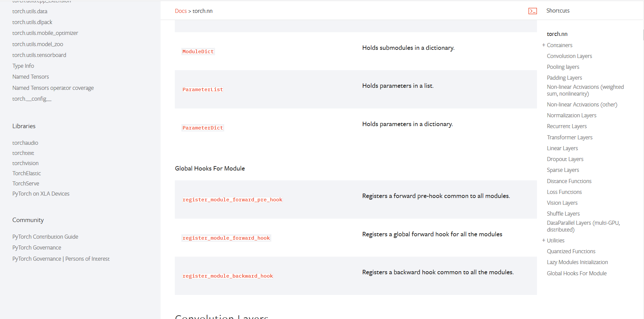Click the Global Hooks For Module heading
This screenshot has width=644, height=319.
click(210, 168)
